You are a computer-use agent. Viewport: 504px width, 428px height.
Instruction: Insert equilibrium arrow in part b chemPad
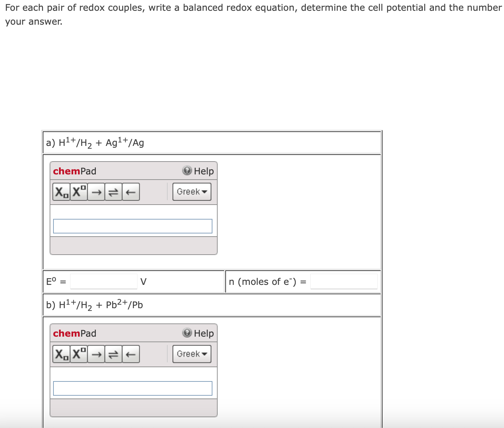click(114, 354)
